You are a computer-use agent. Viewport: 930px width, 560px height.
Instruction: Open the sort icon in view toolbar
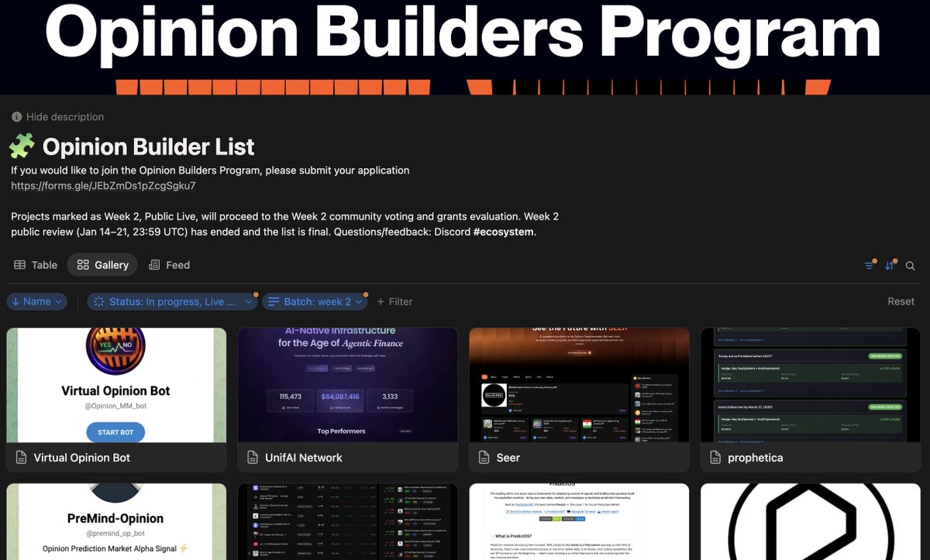[890, 266]
